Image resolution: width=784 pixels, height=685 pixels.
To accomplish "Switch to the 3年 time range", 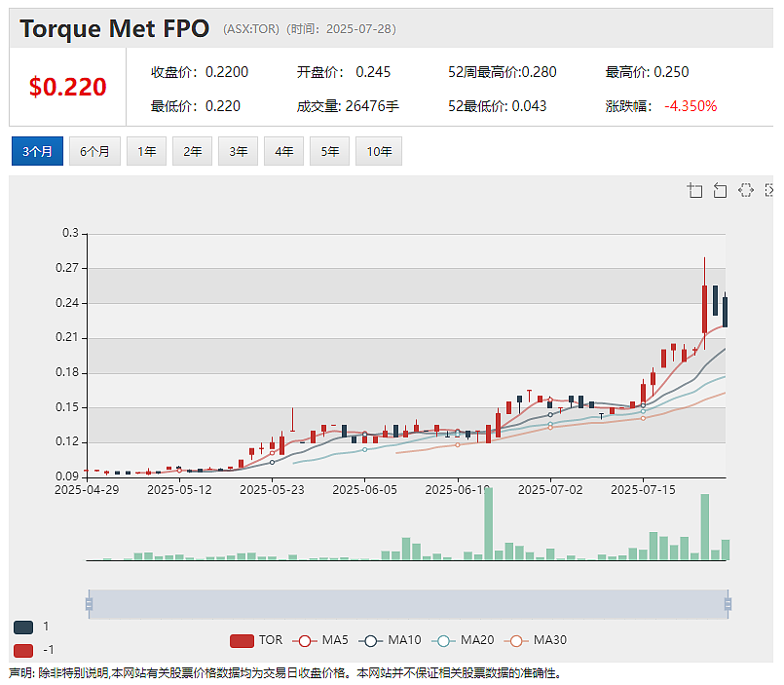I will [238, 151].
